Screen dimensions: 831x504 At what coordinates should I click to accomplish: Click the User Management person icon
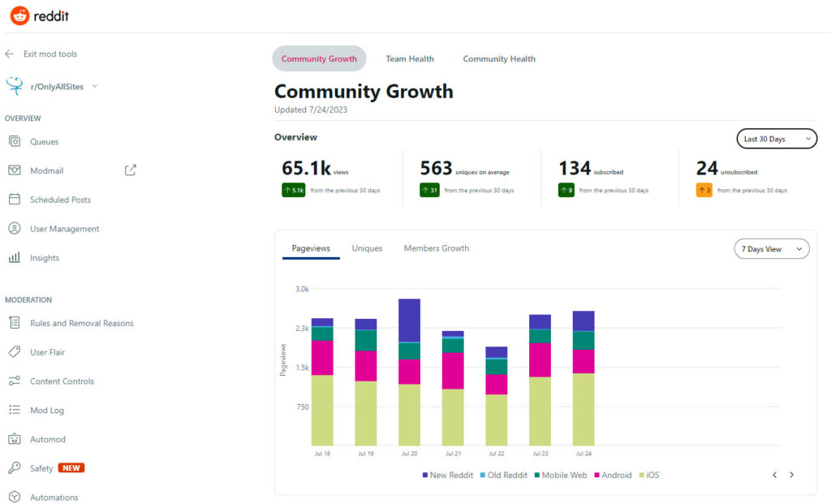(14, 229)
